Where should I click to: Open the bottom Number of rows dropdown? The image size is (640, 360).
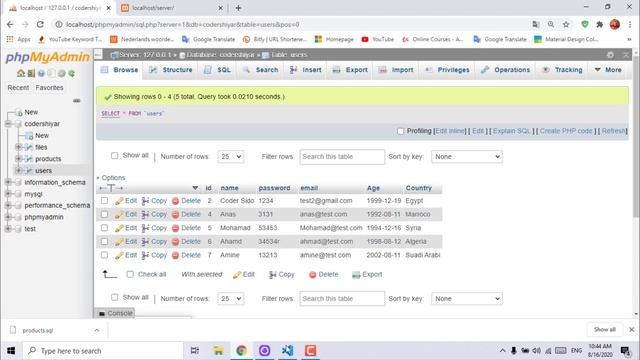point(231,299)
